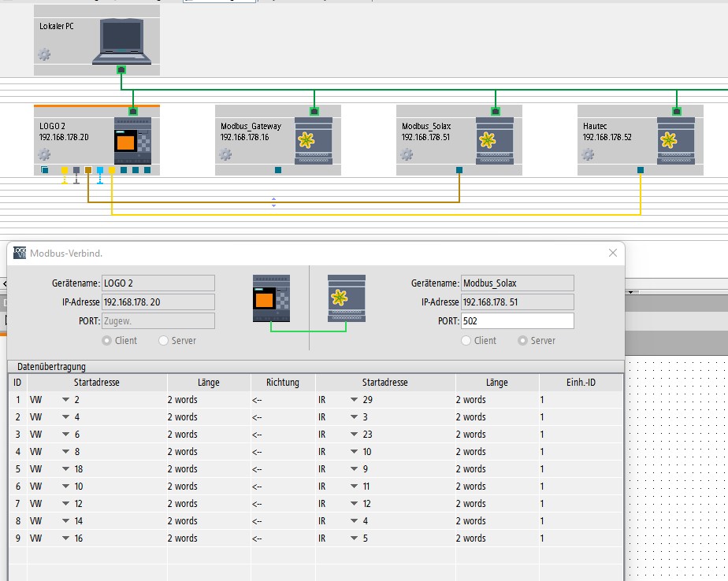Click the Einh.-ID column header

point(581,383)
